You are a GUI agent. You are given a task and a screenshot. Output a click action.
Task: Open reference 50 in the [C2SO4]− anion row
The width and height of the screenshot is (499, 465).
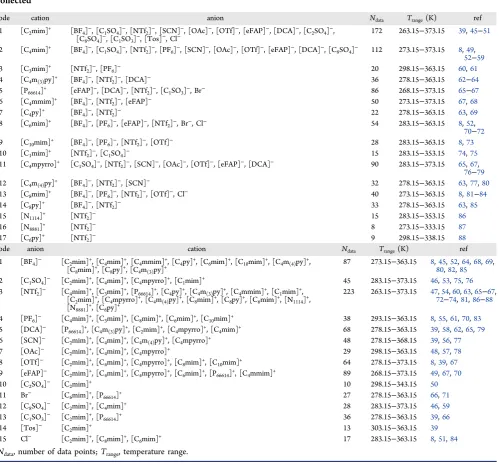click(x=434, y=384)
